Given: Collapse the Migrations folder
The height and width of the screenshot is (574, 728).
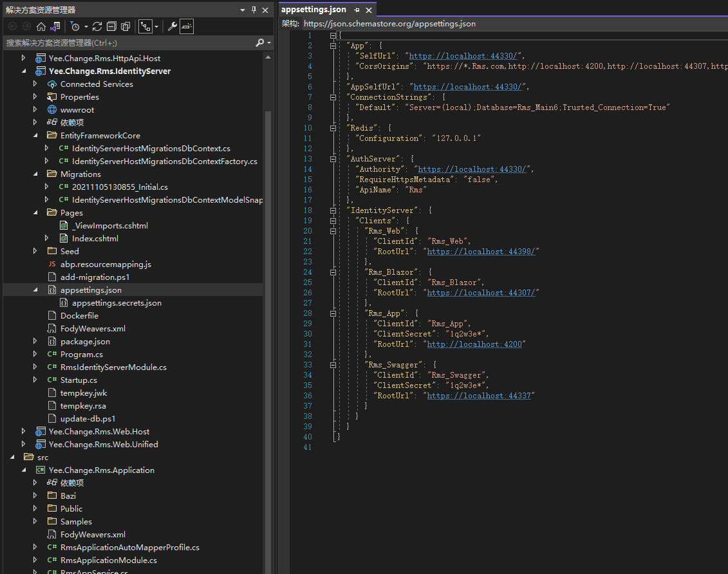Looking at the screenshot, I should coord(35,174).
